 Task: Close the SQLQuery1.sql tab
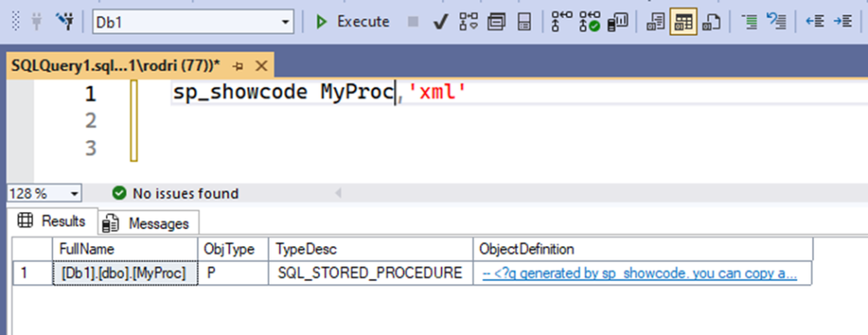point(261,66)
